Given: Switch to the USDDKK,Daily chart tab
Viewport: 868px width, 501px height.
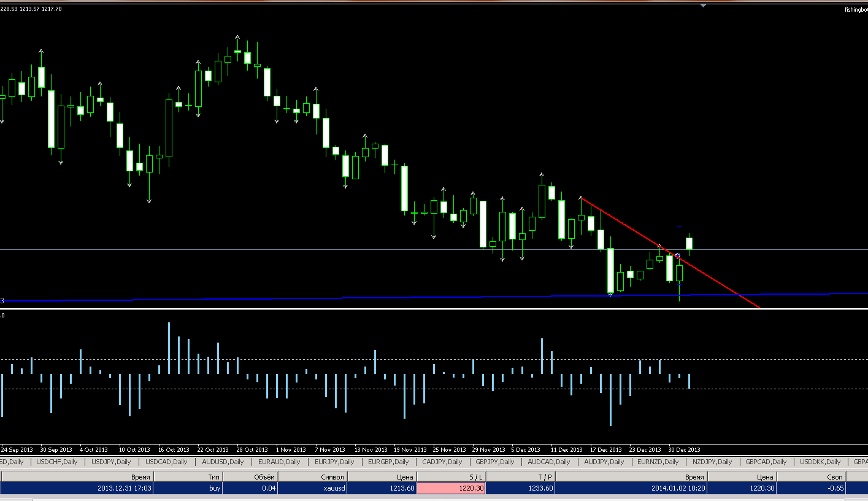Looking at the screenshot, I should point(820,462).
